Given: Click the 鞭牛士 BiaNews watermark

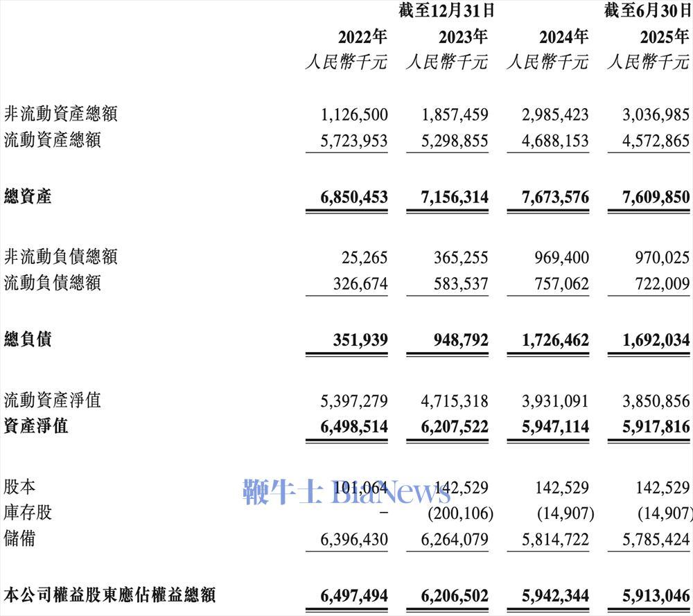Looking at the screenshot, I should click(x=346, y=493).
